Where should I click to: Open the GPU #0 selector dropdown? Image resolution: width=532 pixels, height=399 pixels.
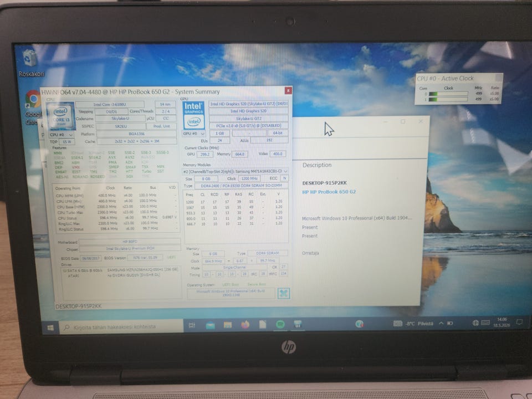pyautogui.click(x=194, y=134)
